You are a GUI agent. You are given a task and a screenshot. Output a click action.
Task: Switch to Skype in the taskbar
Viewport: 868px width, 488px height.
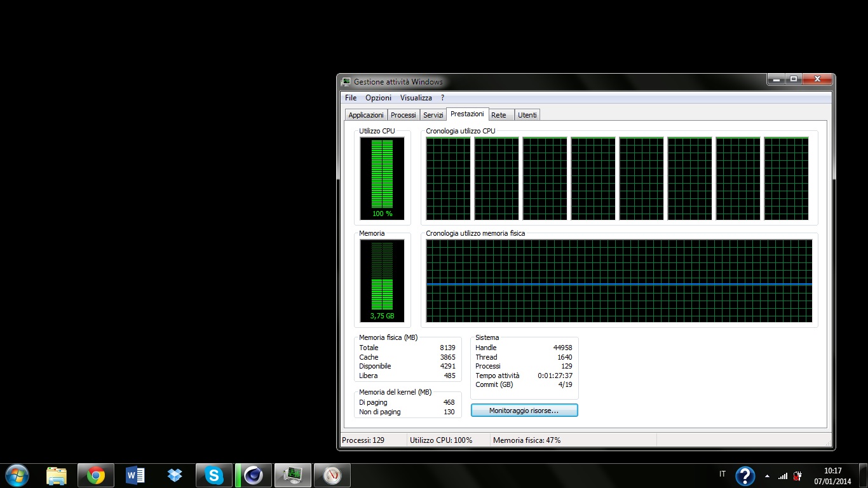click(x=214, y=475)
